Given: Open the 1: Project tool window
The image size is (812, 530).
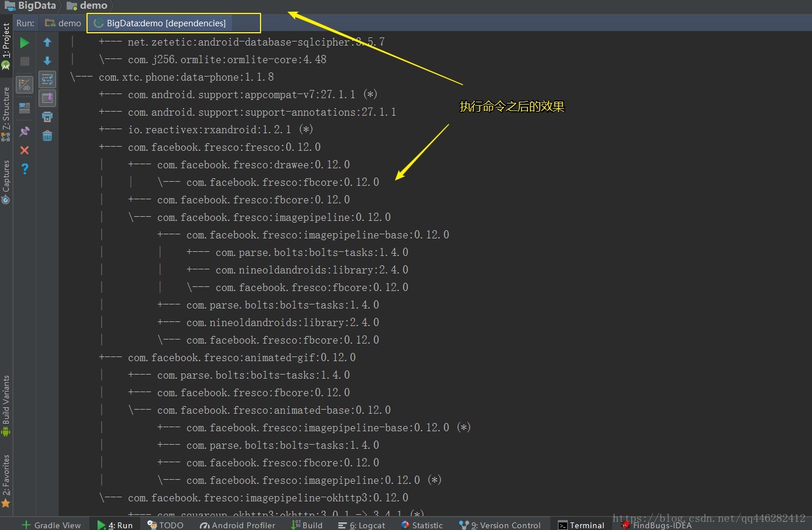Looking at the screenshot, I should pyautogui.click(x=6, y=47).
